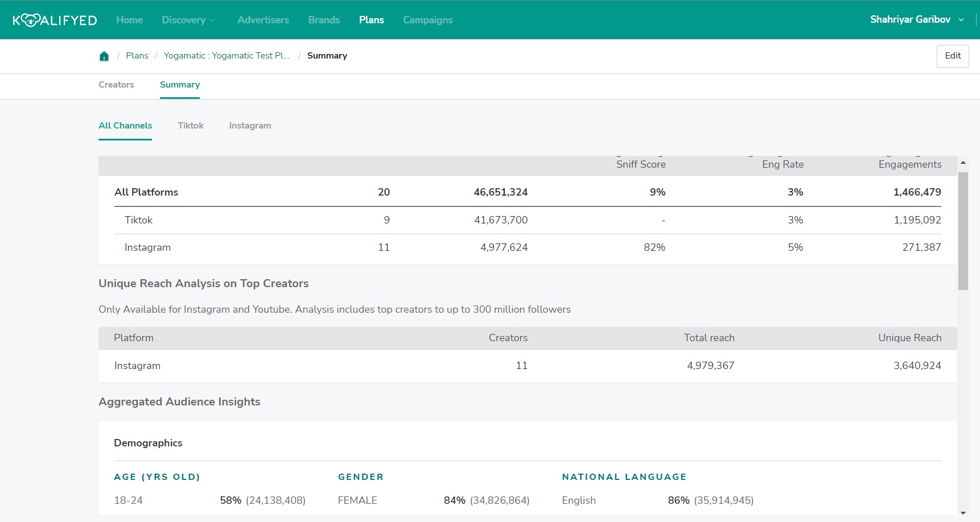Click the Instagram row in reach table
Screen dimensions: 980x522
(x=137, y=366)
